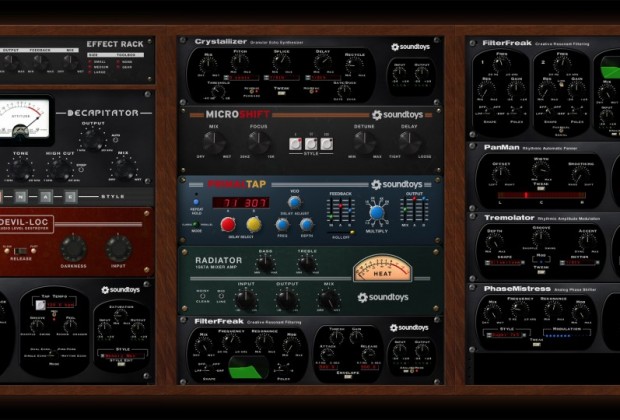620x420 pixels.
Task: Click the Soundtoys logo on Crystallizer
Action: [410, 47]
